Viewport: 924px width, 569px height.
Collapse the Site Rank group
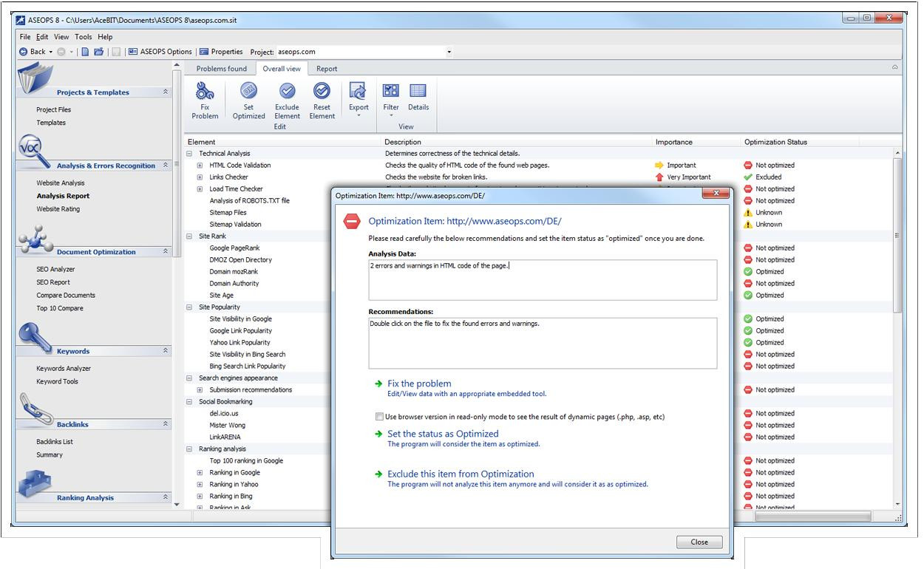[189, 236]
